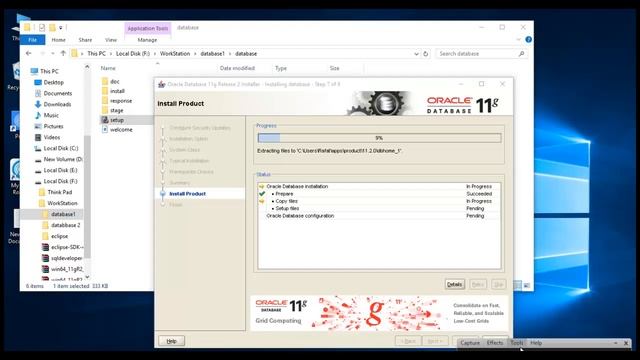Select the setup application file
This screenshot has height=360, width=640.
tap(117, 120)
